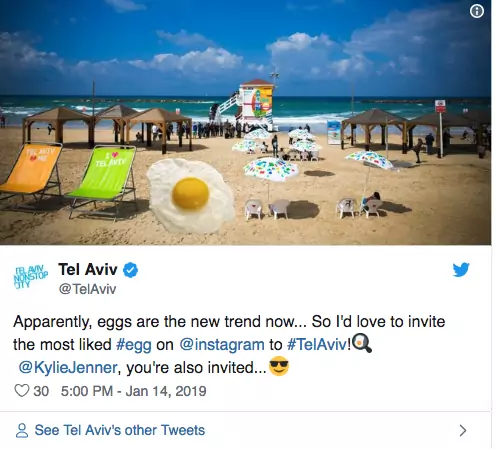Viewport: 497px width, 449px height.
Task: Click the verified badge next to Tel Aviv
Action: [131, 270]
